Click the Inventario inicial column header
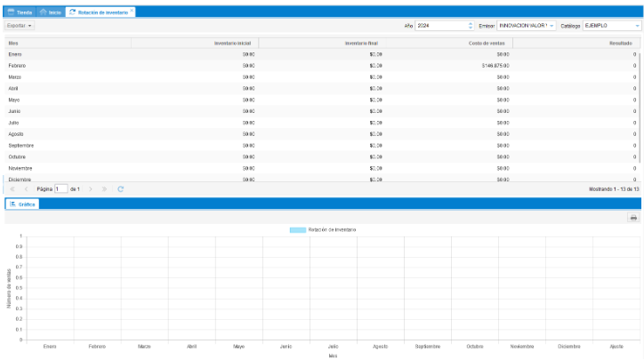This screenshot has height=360, width=644. pyautogui.click(x=195, y=43)
